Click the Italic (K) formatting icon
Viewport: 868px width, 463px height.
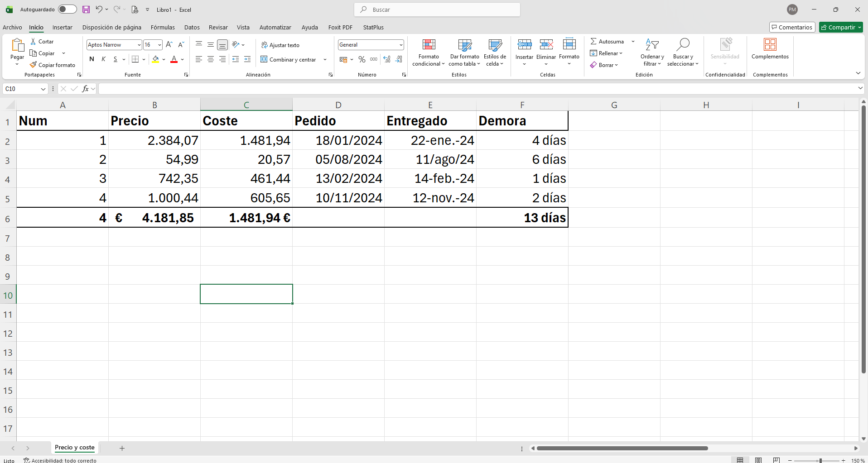point(104,59)
